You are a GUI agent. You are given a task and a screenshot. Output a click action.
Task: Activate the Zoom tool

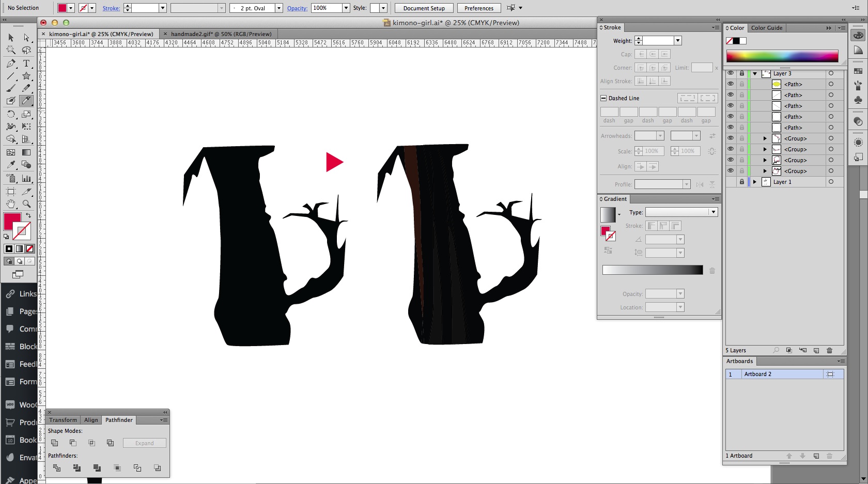(x=26, y=204)
